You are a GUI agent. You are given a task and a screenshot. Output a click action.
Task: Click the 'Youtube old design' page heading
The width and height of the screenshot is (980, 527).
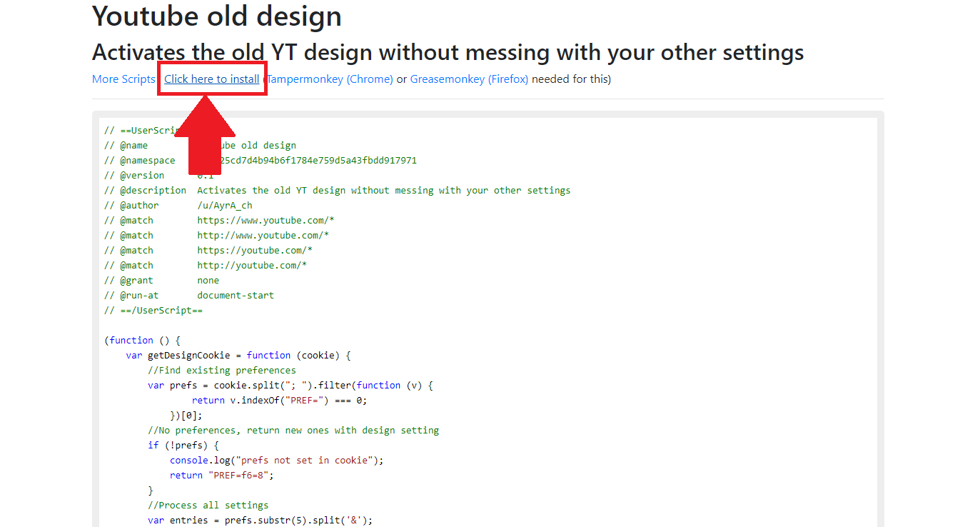pyautogui.click(x=217, y=16)
